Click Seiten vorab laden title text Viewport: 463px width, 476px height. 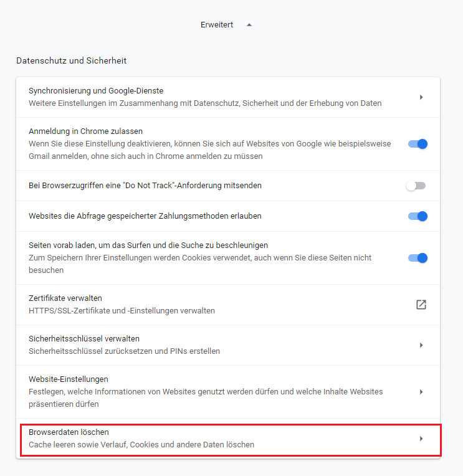pos(148,245)
